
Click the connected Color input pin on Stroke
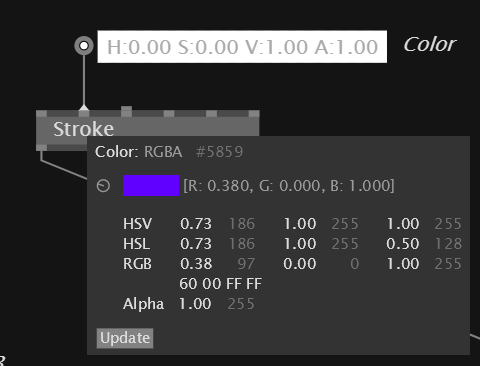(84, 114)
